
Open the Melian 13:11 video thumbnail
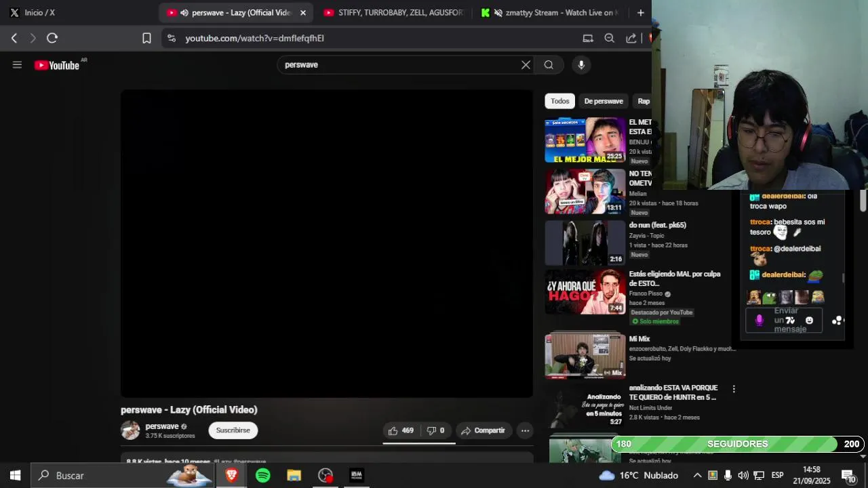(585, 192)
